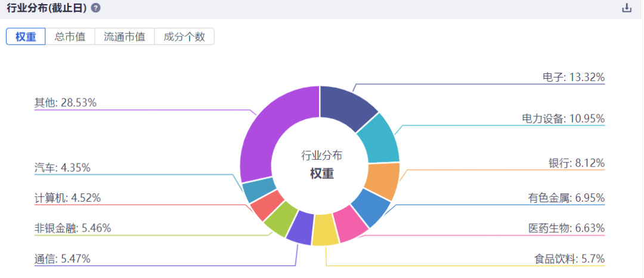Viewport: 644px width, 278px height.
Task: Click the label 电子: 13.32%
Action: (574, 77)
